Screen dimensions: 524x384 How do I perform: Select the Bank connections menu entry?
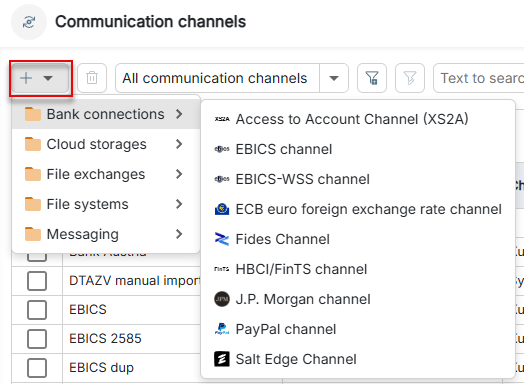pyautogui.click(x=106, y=114)
